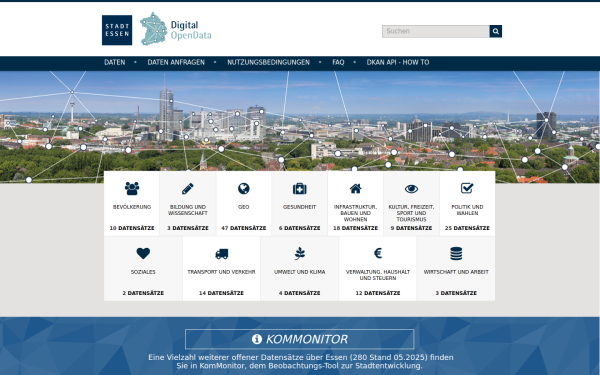Click the Bildung und Wissenschaft pencil icon
Image resolution: width=600 pixels, height=375 pixels.
[188, 188]
